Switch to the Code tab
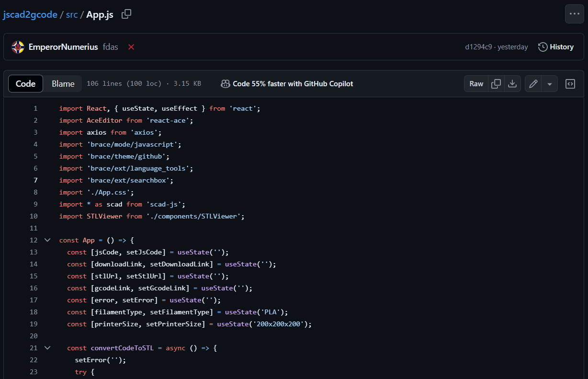Viewport: 588px width, 379px height. coord(26,84)
